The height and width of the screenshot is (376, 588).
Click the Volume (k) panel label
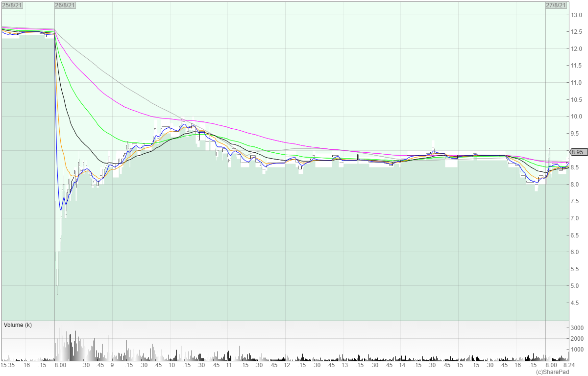[x=18, y=325]
